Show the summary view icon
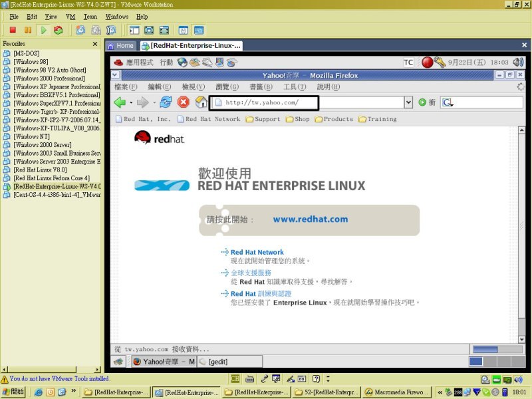532x399 pixels. [184, 30]
